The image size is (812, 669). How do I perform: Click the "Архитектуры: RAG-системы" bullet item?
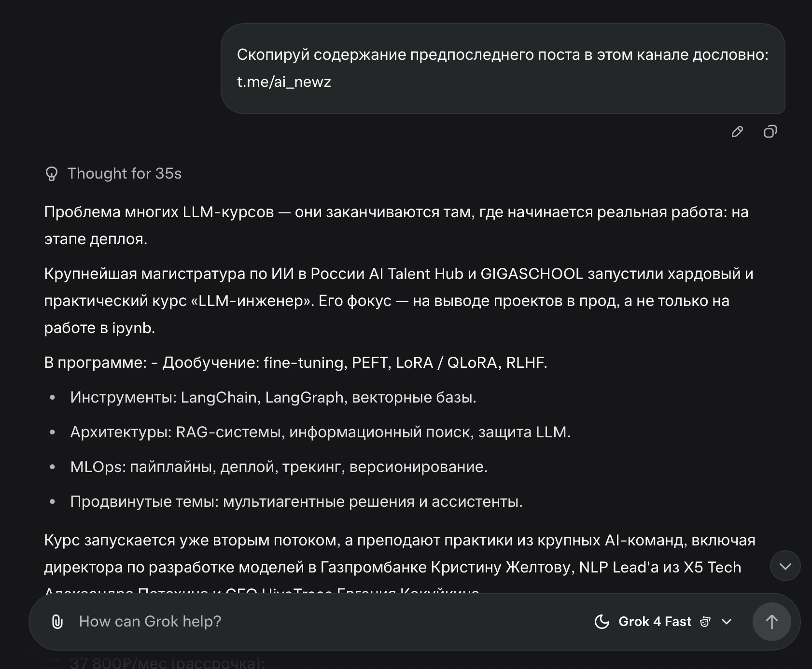click(x=320, y=432)
